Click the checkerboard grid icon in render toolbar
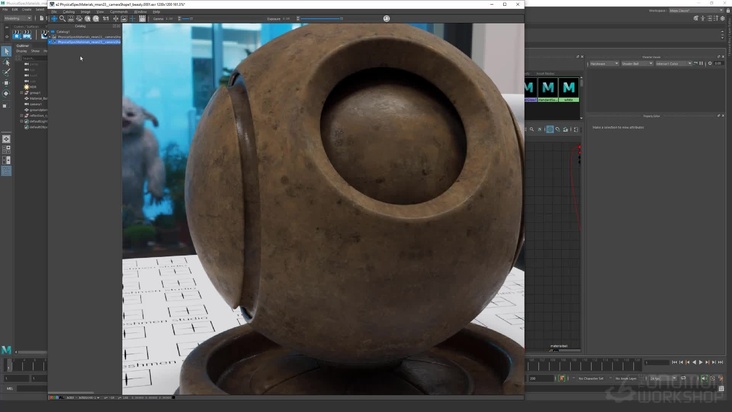 [x=142, y=19]
